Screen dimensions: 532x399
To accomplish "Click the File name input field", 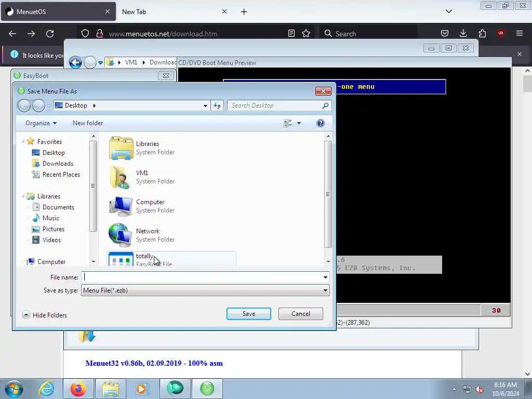I will tap(202, 277).
